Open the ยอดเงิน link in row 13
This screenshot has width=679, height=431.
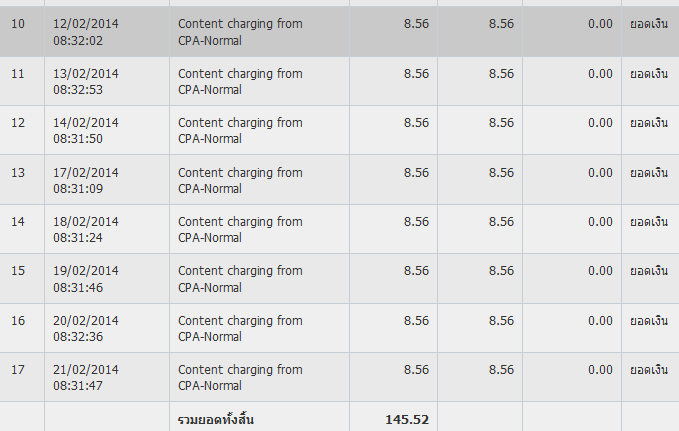(649, 172)
